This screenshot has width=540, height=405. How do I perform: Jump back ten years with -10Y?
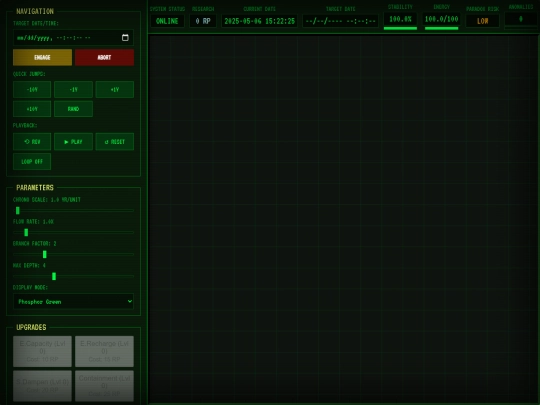[x=32, y=90]
